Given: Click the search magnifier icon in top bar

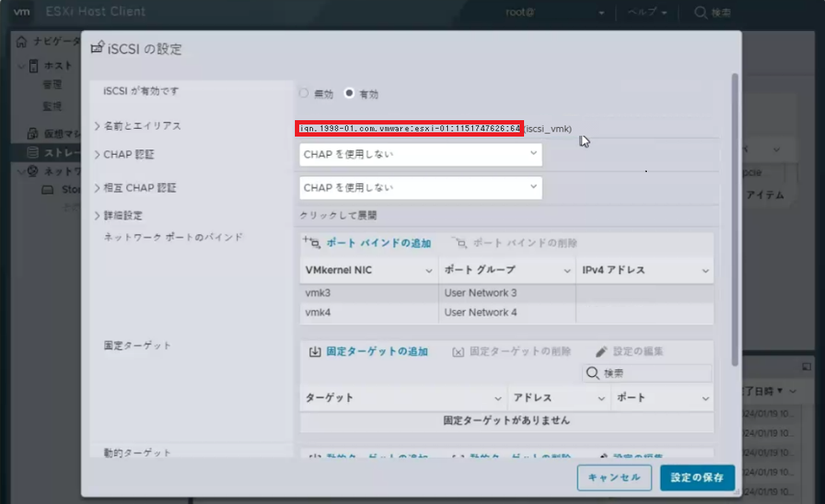Looking at the screenshot, I should (x=700, y=13).
